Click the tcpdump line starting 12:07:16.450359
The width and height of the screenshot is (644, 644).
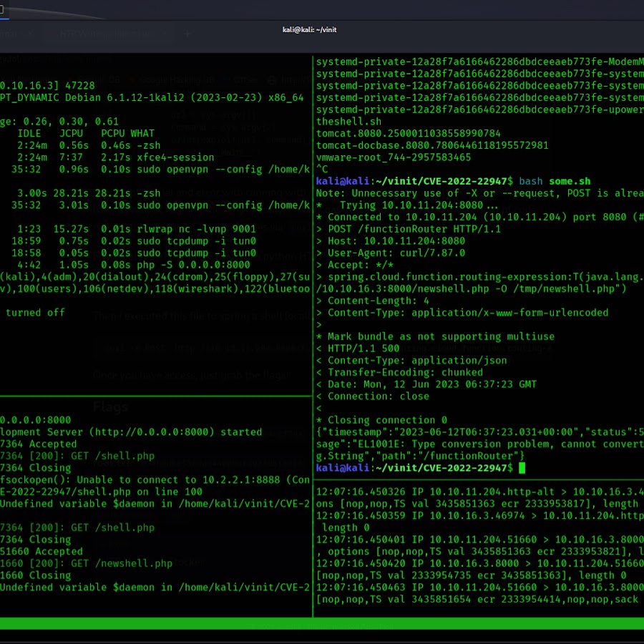(479, 515)
